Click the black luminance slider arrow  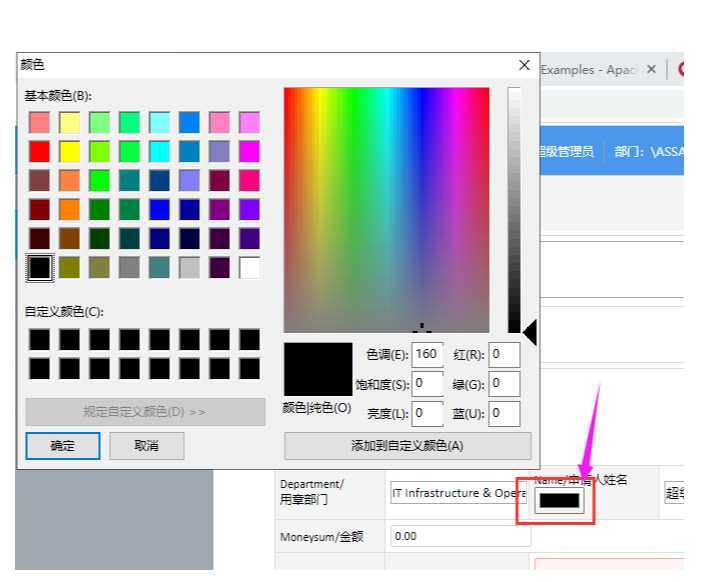[530, 333]
